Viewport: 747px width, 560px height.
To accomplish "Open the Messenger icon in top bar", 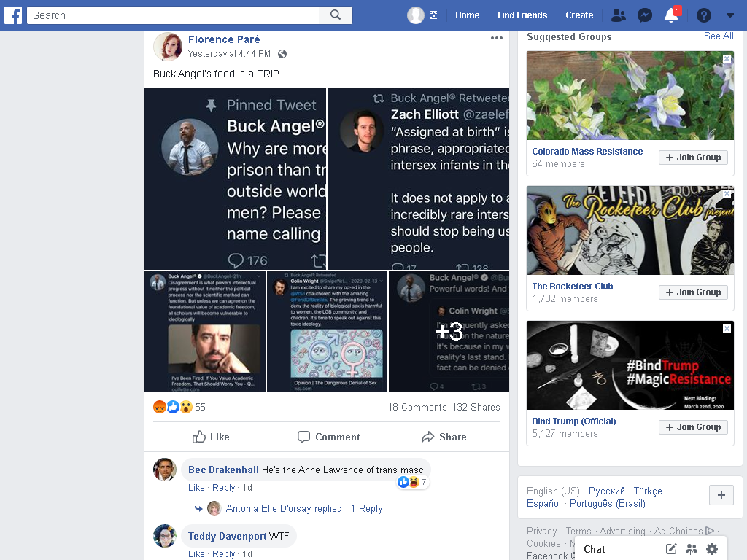I will click(x=645, y=15).
